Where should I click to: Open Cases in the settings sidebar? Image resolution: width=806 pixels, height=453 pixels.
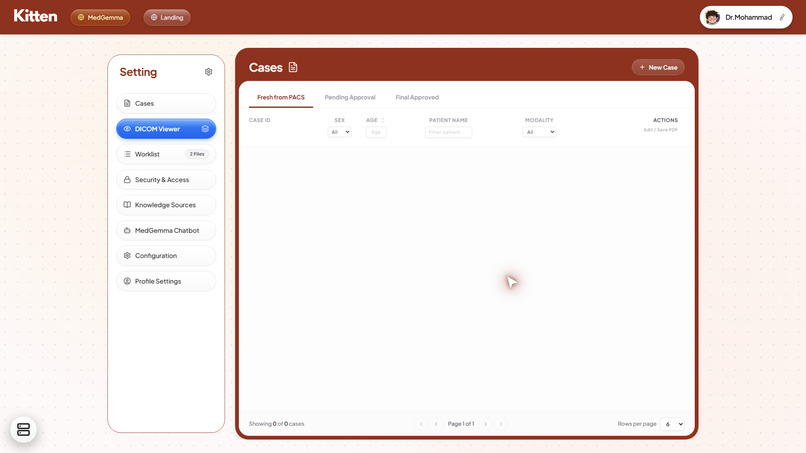tap(166, 103)
